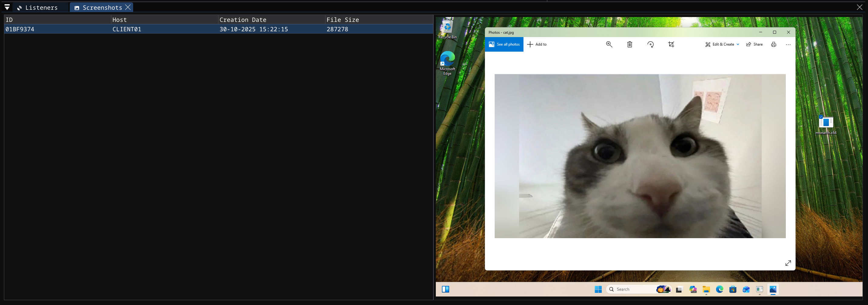The width and height of the screenshot is (868, 305).
Task: Click the Add to button
Action: [x=537, y=44]
